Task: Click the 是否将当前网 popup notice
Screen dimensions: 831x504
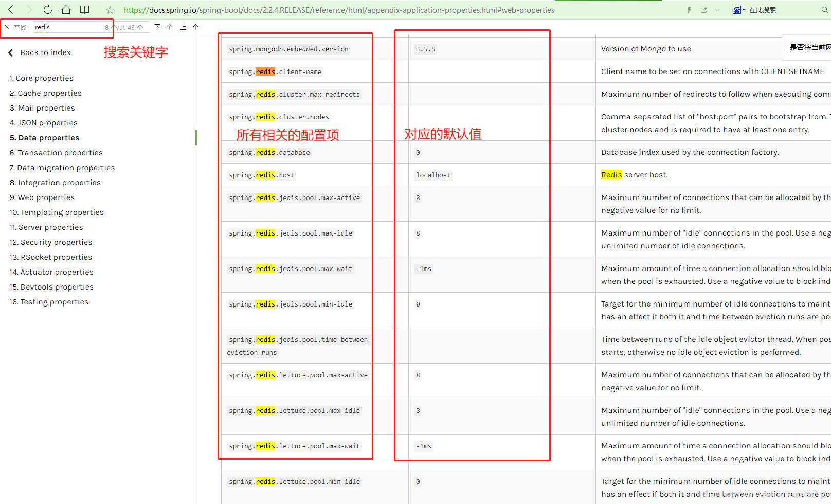Action: [x=806, y=47]
